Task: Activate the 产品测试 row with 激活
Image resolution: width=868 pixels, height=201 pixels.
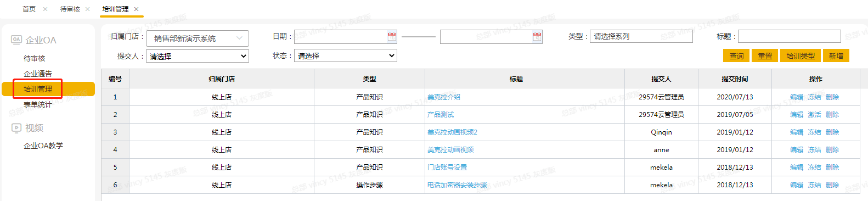Action: [814, 114]
